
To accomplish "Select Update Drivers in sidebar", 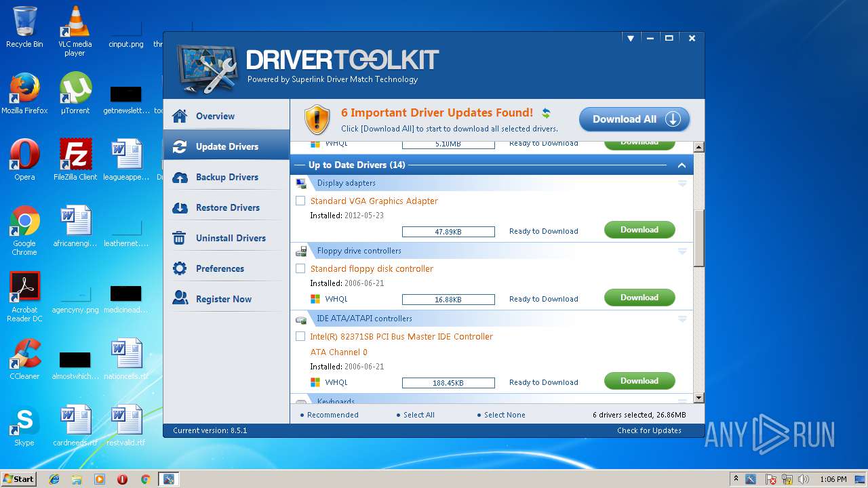I will (226, 146).
